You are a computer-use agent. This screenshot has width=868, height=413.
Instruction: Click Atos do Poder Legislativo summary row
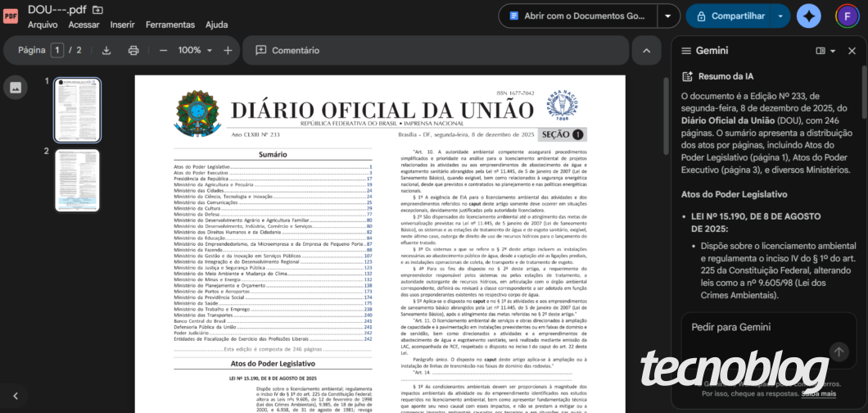tap(273, 166)
